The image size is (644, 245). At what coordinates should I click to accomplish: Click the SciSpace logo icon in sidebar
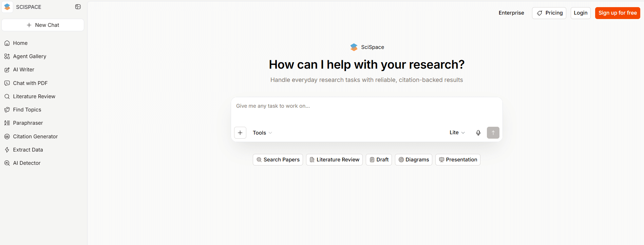(7, 7)
